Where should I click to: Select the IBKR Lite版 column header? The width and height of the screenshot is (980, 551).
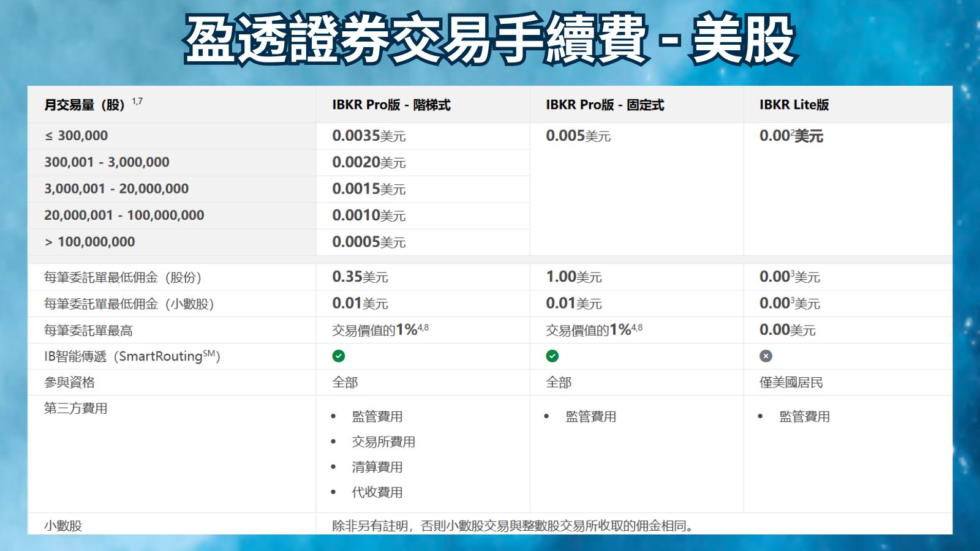(794, 105)
